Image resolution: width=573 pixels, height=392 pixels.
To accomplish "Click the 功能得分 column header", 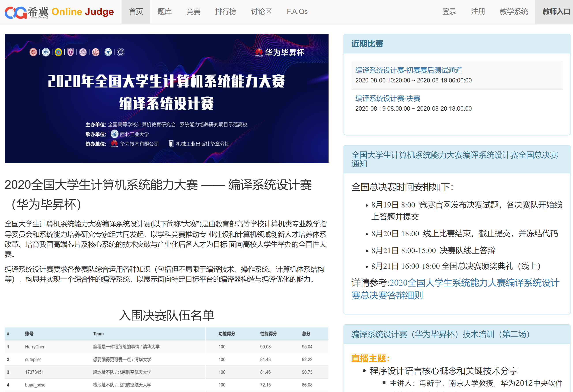I will click(x=227, y=334).
